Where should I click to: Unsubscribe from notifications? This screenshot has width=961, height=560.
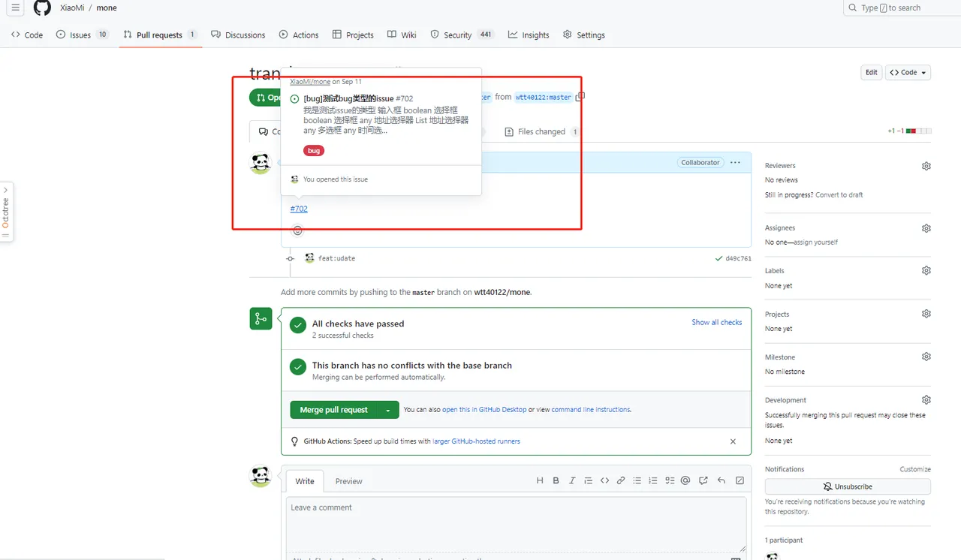pos(848,486)
